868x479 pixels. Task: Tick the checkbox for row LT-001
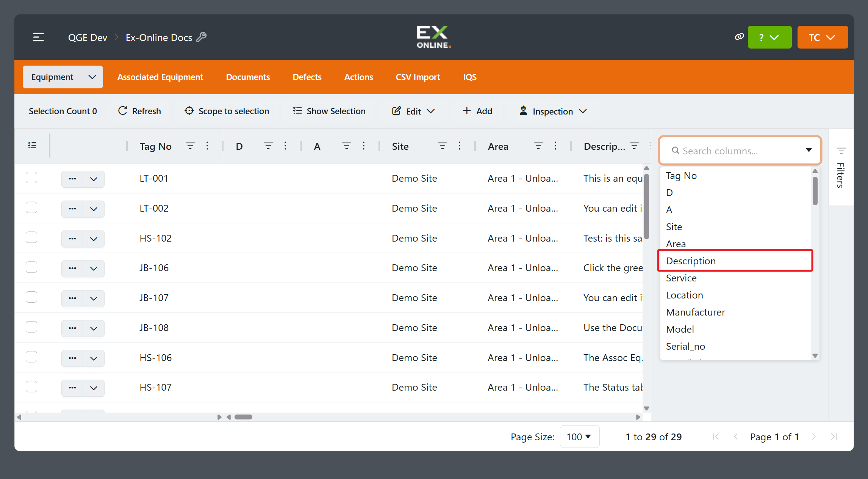[x=31, y=177]
